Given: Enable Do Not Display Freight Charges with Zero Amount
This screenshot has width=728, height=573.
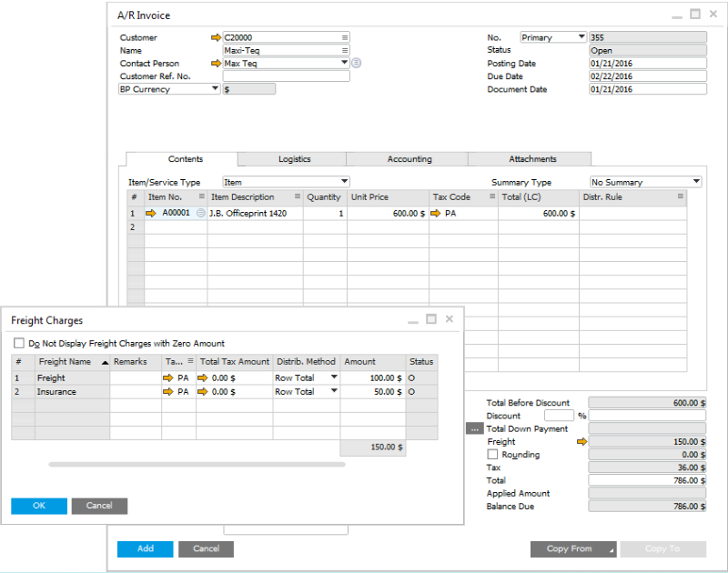Looking at the screenshot, I should pos(19,344).
